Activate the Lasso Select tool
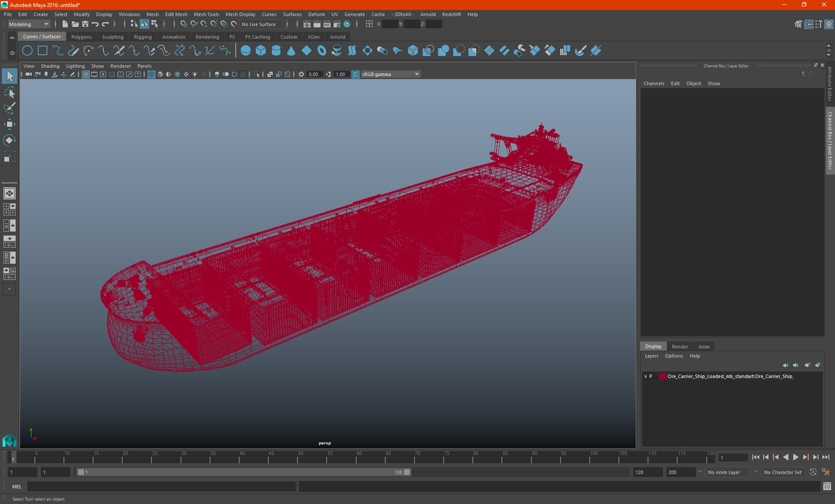835x504 pixels. tap(9, 93)
